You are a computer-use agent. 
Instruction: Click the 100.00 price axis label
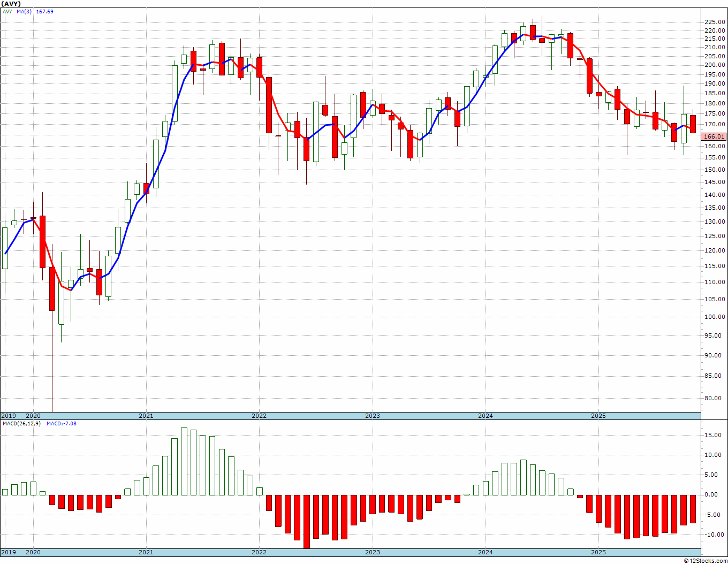tap(715, 317)
